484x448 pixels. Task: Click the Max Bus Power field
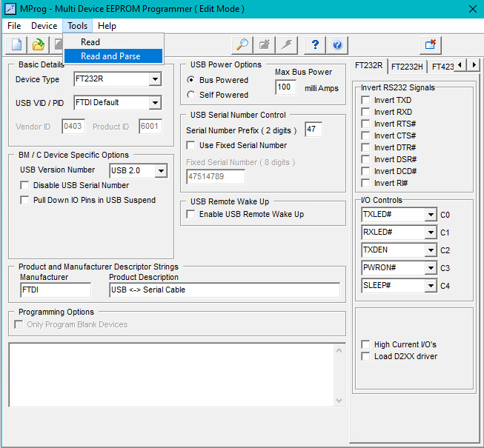pos(286,87)
